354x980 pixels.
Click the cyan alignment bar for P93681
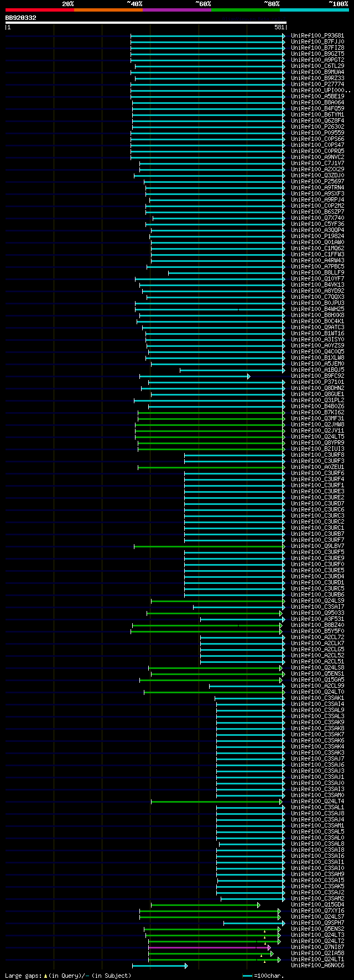click(x=207, y=36)
